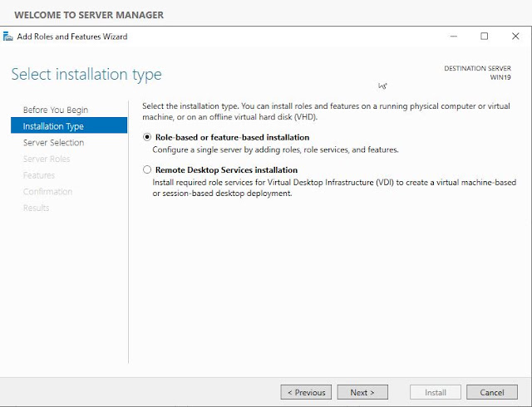Click Welcome to Server Manager header text

tap(89, 15)
